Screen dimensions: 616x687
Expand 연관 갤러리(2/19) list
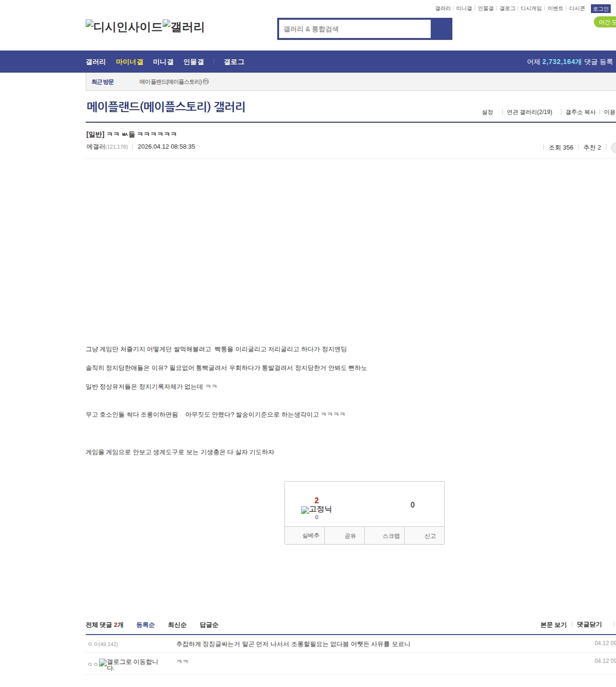[x=529, y=112]
